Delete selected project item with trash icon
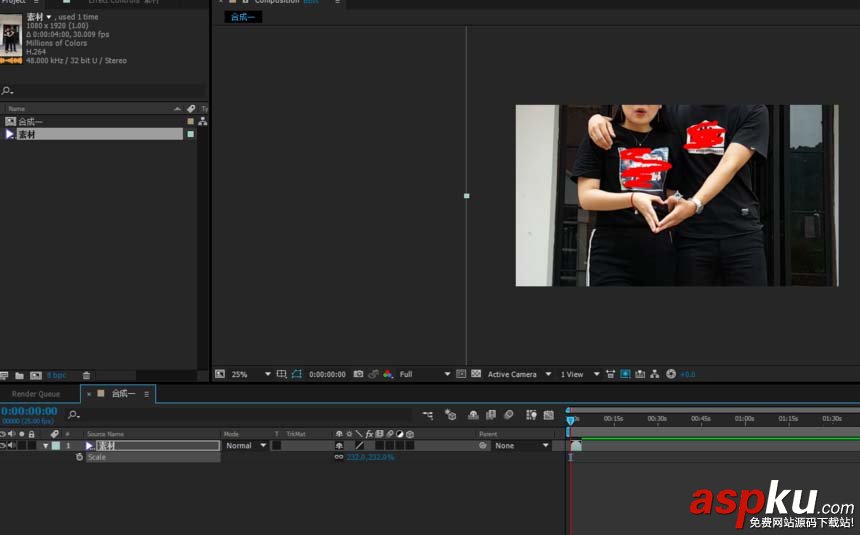The image size is (860, 535). point(86,376)
